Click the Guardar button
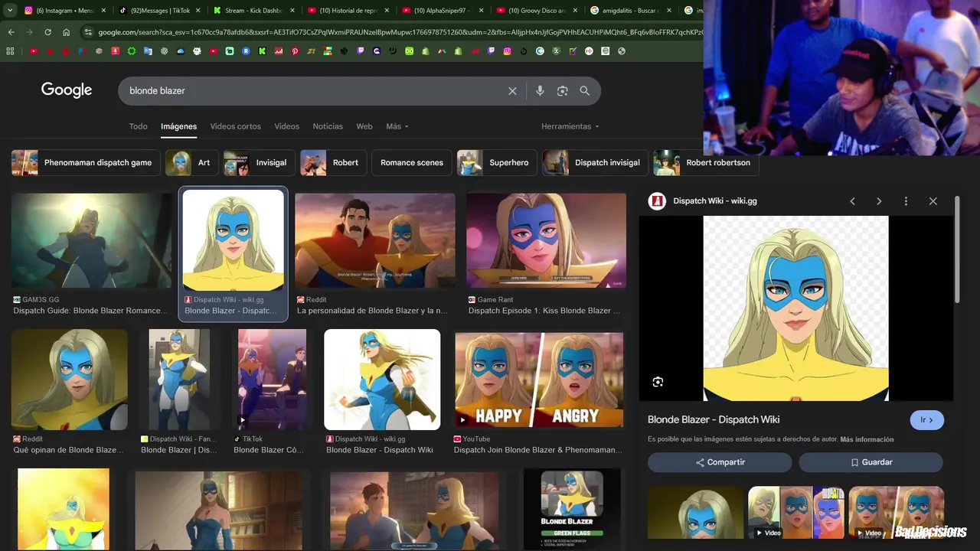The height and width of the screenshot is (551, 980). pos(871,462)
